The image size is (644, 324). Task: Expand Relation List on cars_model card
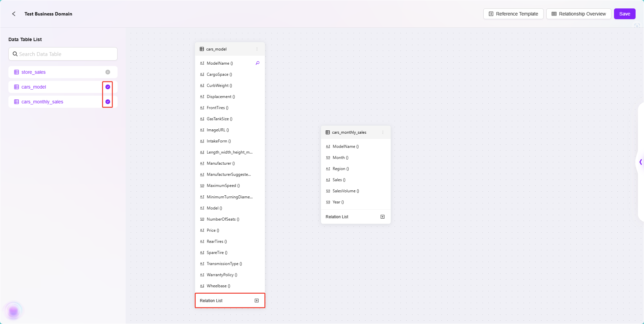[257, 301]
